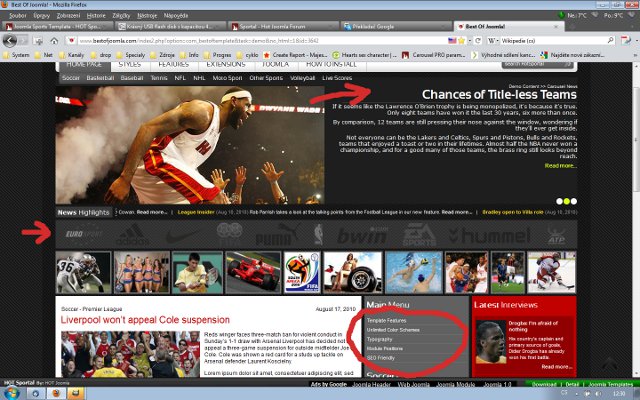Open the Úpravy menu
Screen dimensions: 640x400
point(42,16)
